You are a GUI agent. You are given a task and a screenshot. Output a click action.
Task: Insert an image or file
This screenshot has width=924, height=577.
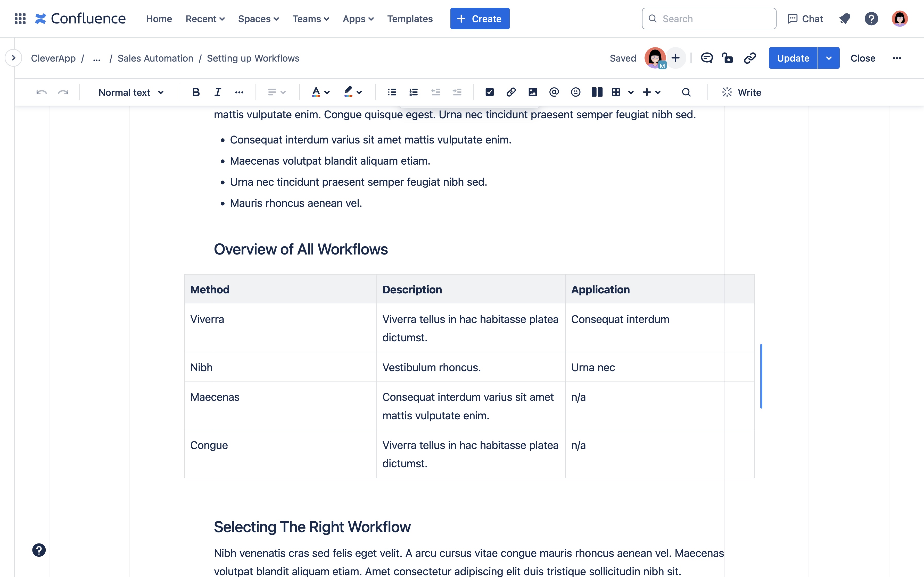pyautogui.click(x=533, y=92)
